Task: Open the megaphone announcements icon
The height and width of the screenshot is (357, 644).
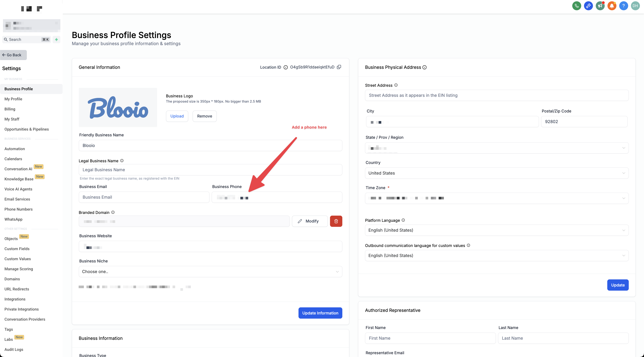Action: [x=600, y=6]
